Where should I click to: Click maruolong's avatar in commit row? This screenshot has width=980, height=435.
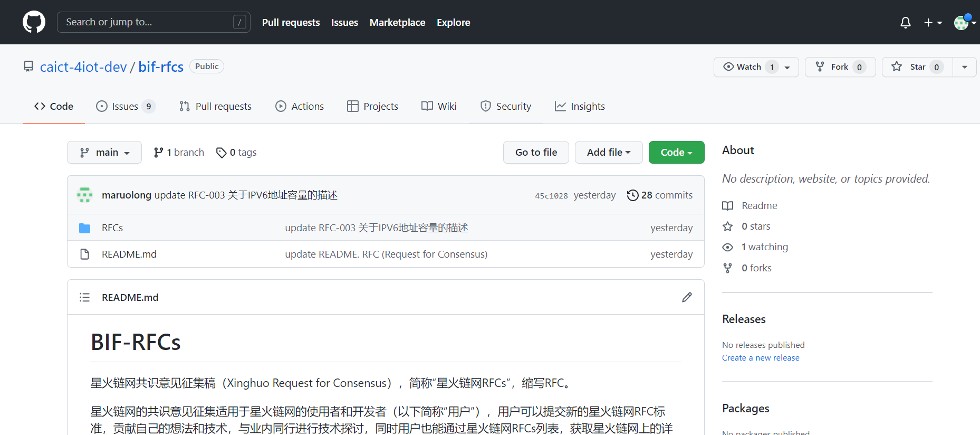(84, 195)
